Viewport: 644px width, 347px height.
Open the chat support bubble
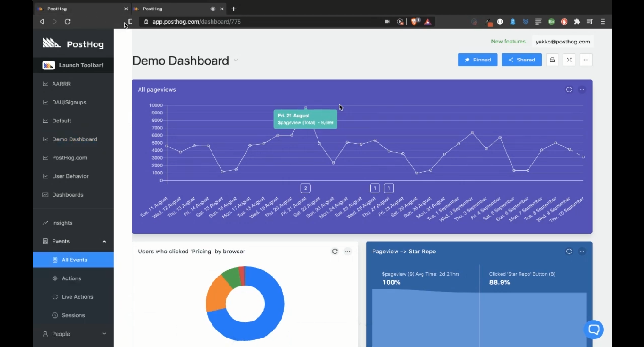pyautogui.click(x=593, y=330)
